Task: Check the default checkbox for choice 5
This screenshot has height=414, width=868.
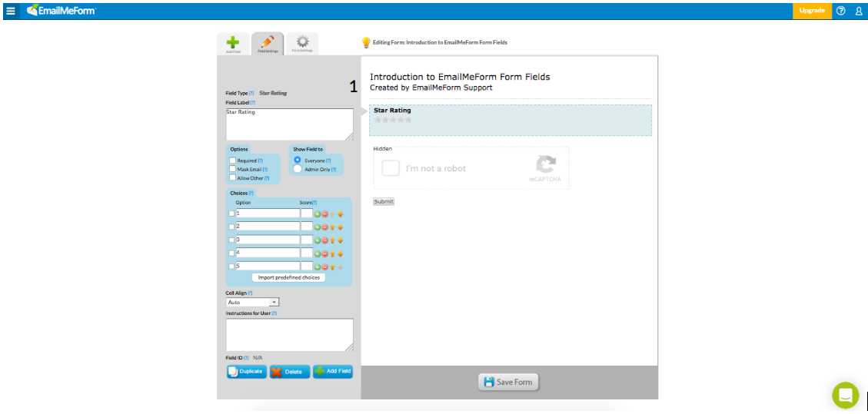Action: (x=231, y=267)
